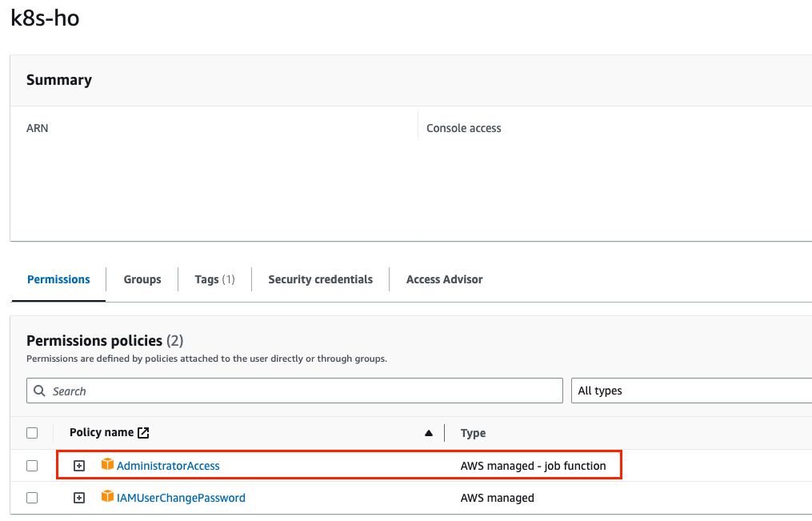Focus the policy Search field
This screenshot has width=812, height=521.
294,391
